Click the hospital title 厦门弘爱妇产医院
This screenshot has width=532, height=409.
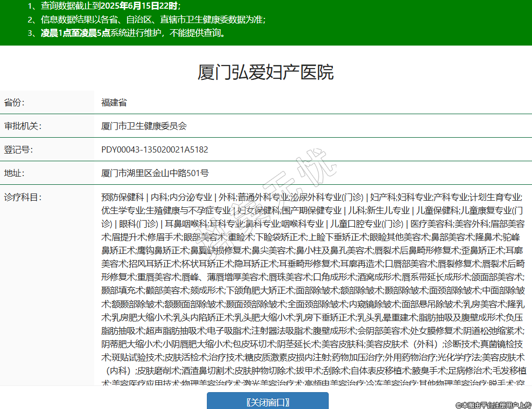(266, 73)
